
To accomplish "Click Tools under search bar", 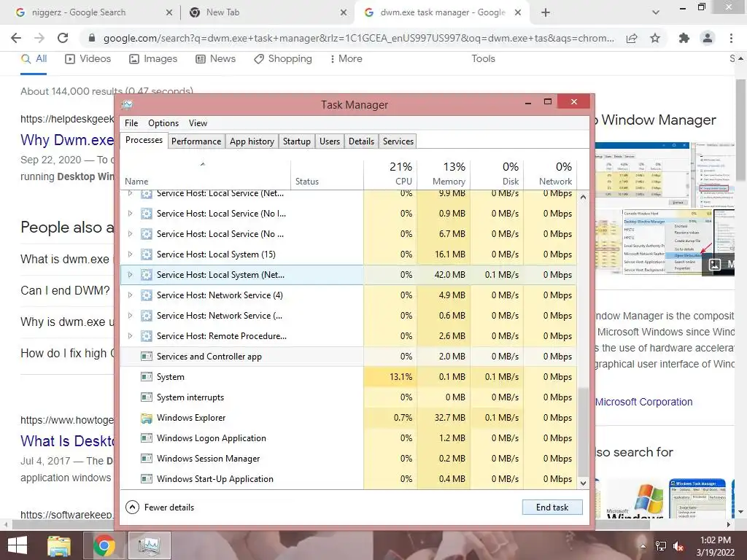I will click(483, 58).
